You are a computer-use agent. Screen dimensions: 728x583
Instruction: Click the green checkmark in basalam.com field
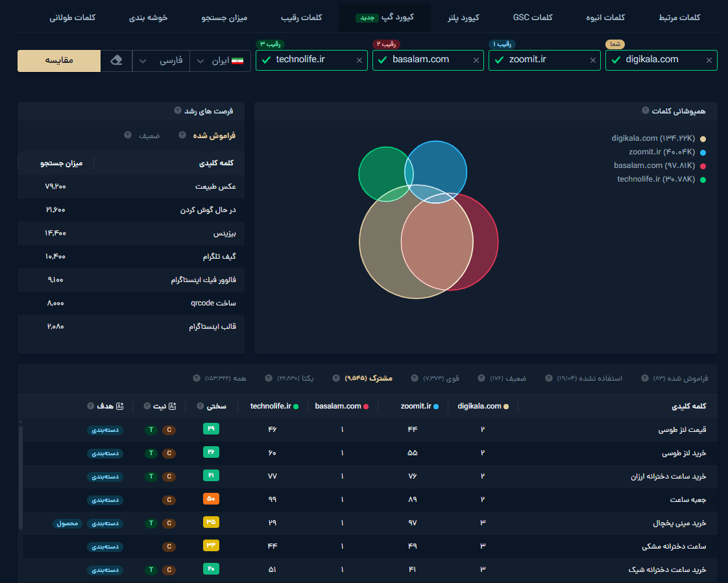coord(383,60)
